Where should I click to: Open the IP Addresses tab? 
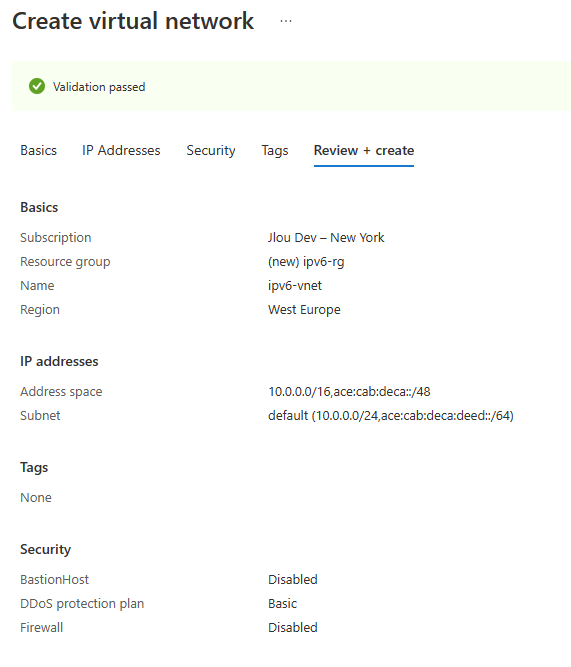[x=121, y=151]
